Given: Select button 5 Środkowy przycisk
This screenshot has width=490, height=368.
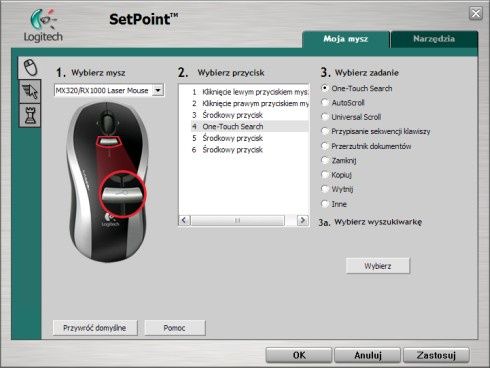Looking at the screenshot, I should pyautogui.click(x=250, y=138).
